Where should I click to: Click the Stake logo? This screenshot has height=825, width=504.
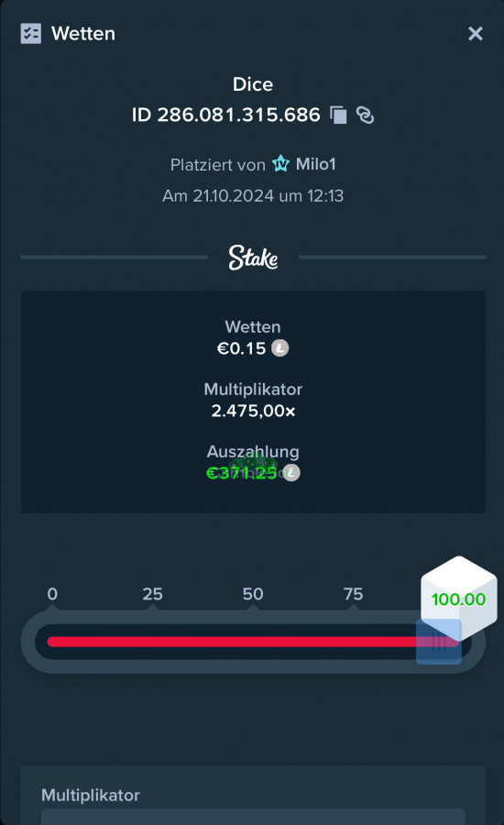tap(253, 258)
